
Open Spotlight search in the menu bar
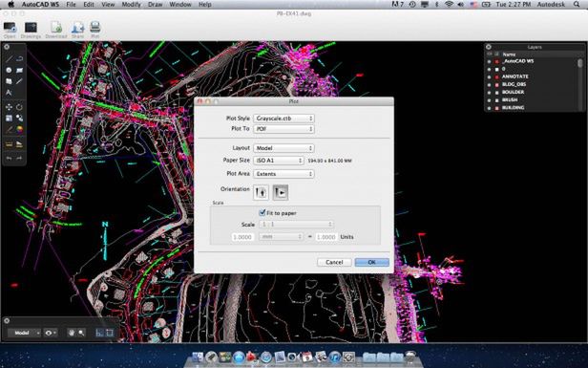point(577,5)
